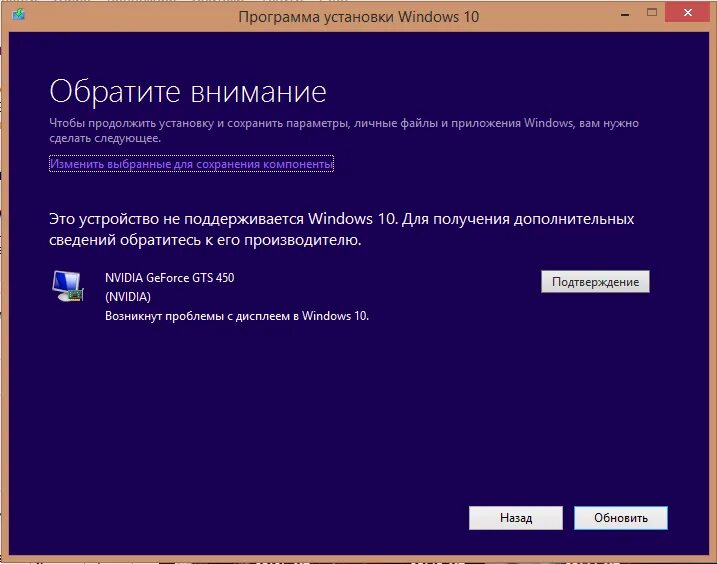
Task: Start upgrade with the Обновить button
Action: click(x=621, y=518)
